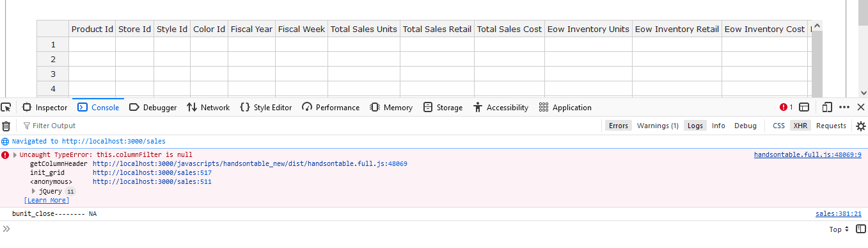Toggle the Logs filter

[695, 126]
